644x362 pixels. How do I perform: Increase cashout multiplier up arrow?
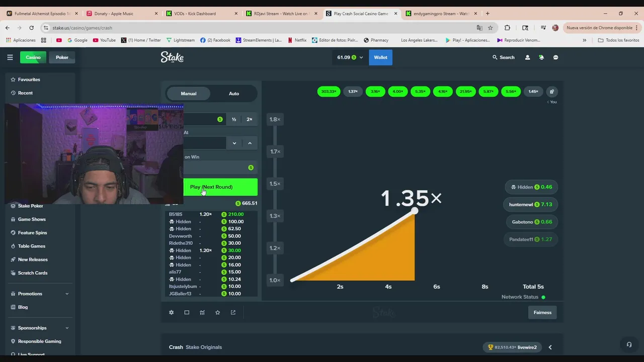[250, 143]
